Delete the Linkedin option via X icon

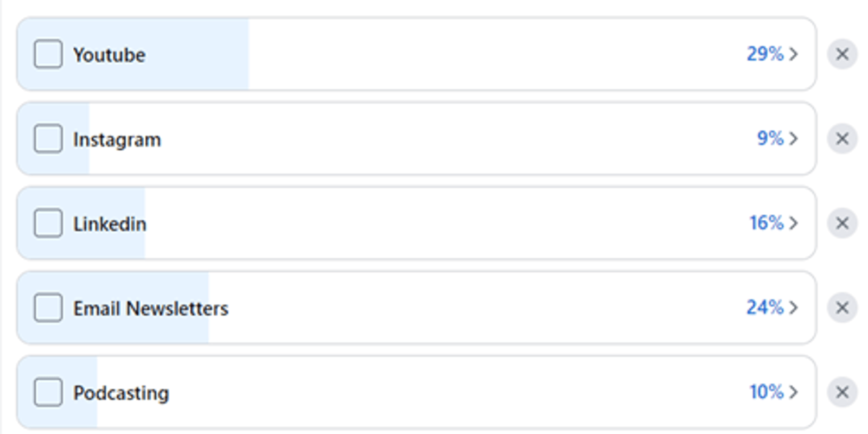coord(842,223)
